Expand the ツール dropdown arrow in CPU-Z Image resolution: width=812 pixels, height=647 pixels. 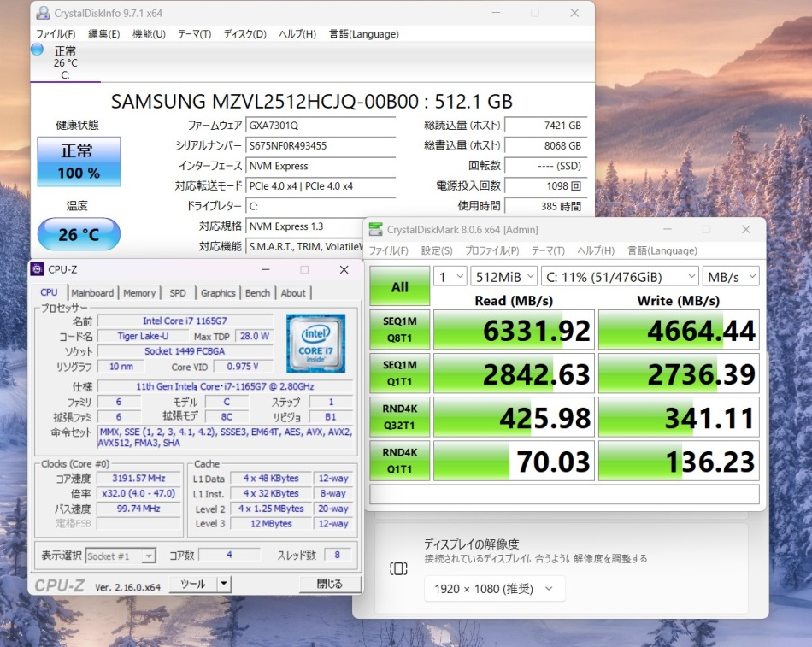click(224, 584)
